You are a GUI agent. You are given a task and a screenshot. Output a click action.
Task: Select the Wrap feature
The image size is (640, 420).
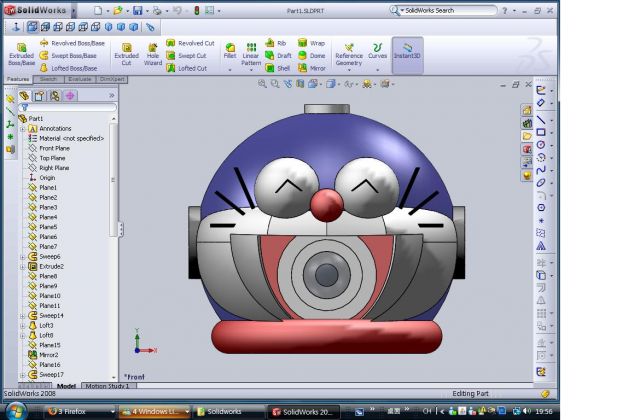(311, 43)
